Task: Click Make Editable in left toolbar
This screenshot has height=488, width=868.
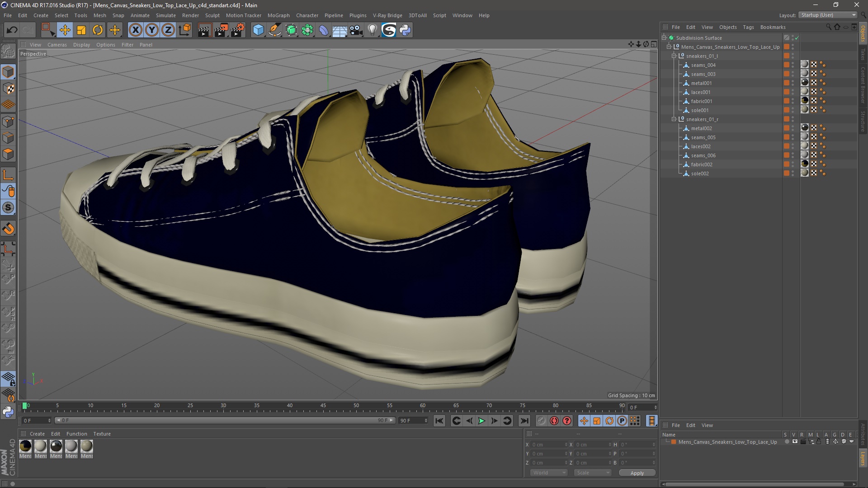Action: point(8,51)
